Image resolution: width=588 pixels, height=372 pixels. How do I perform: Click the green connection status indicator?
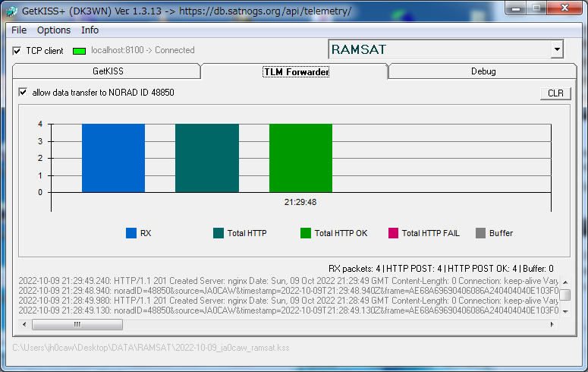79,51
